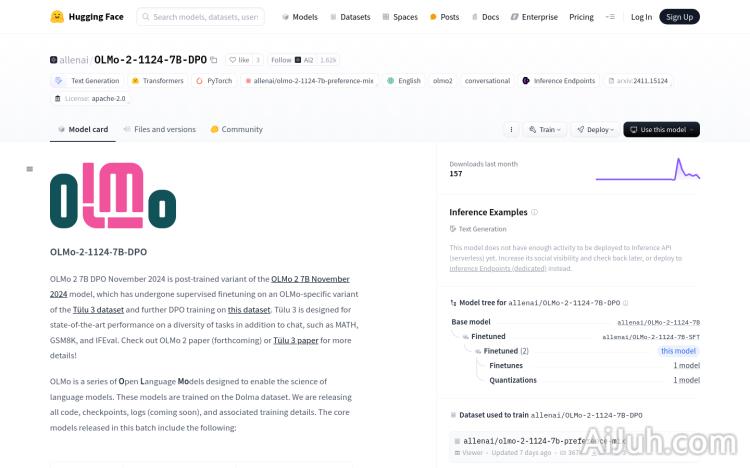Screen dimensions: 750x468
Task: Copy the model name with the copy icon
Action: tap(213, 60)
